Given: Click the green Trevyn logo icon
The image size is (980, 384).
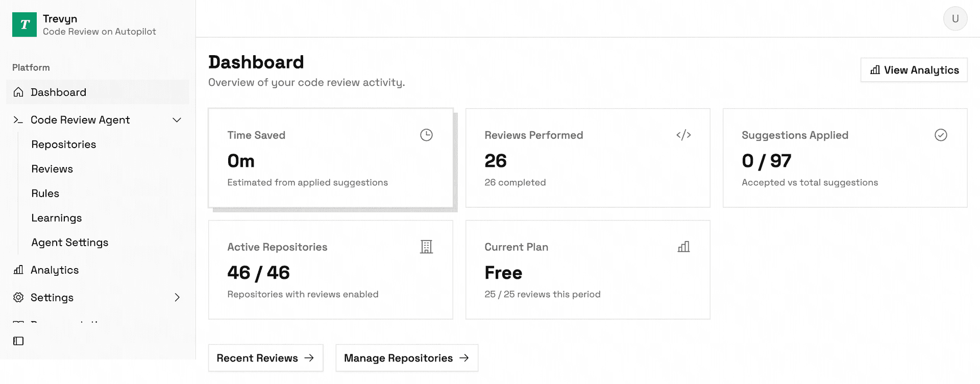Looking at the screenshot, I should point(24,25).
